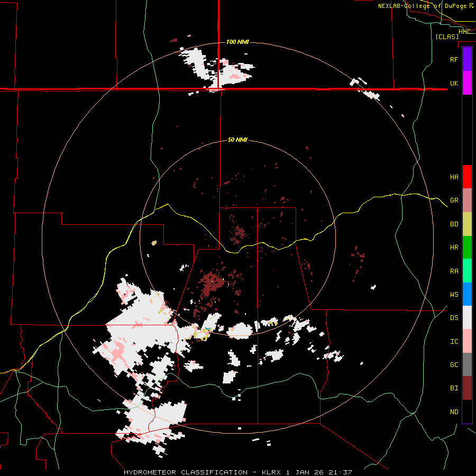This screenshot has height=476, width=476.
Task: Click the WS blue legend block
Action: pyautogui.click(x=467, y=294)
